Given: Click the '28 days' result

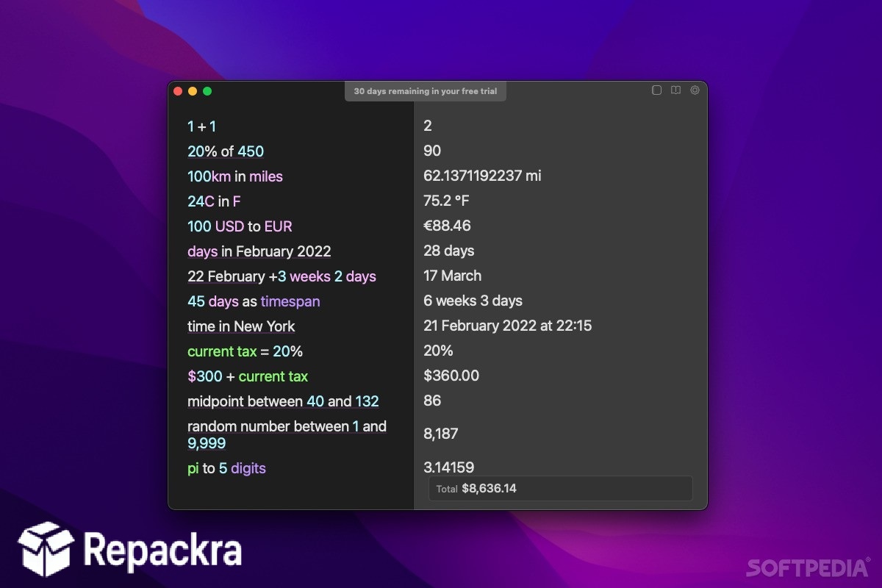Looking at the screenshot, I should pyautogui.click(x=449, y=251).
